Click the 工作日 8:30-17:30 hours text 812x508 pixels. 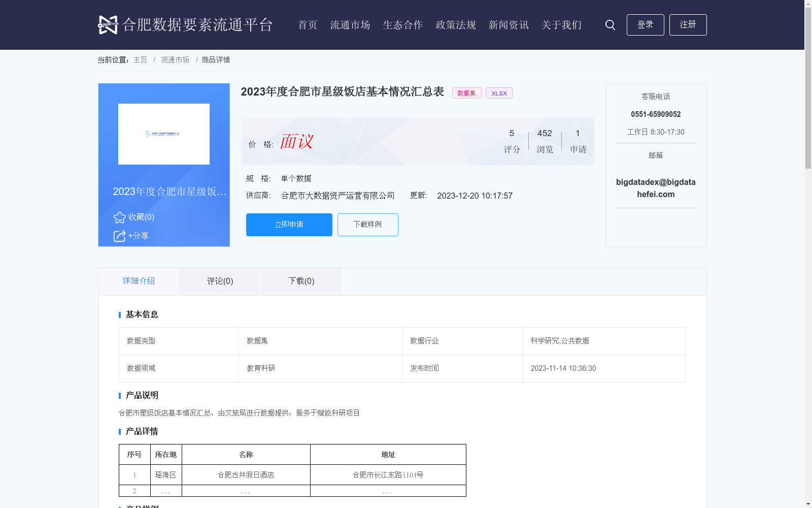click(656, 132)
